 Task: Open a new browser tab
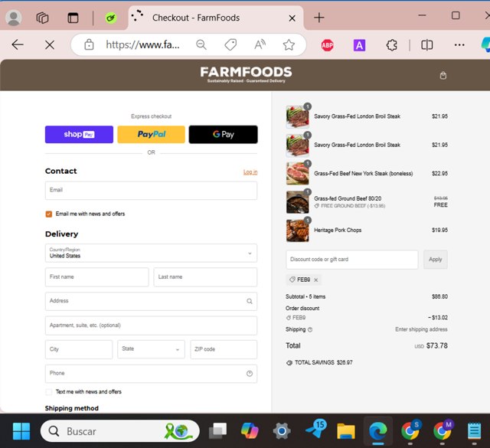coord(318,18)
